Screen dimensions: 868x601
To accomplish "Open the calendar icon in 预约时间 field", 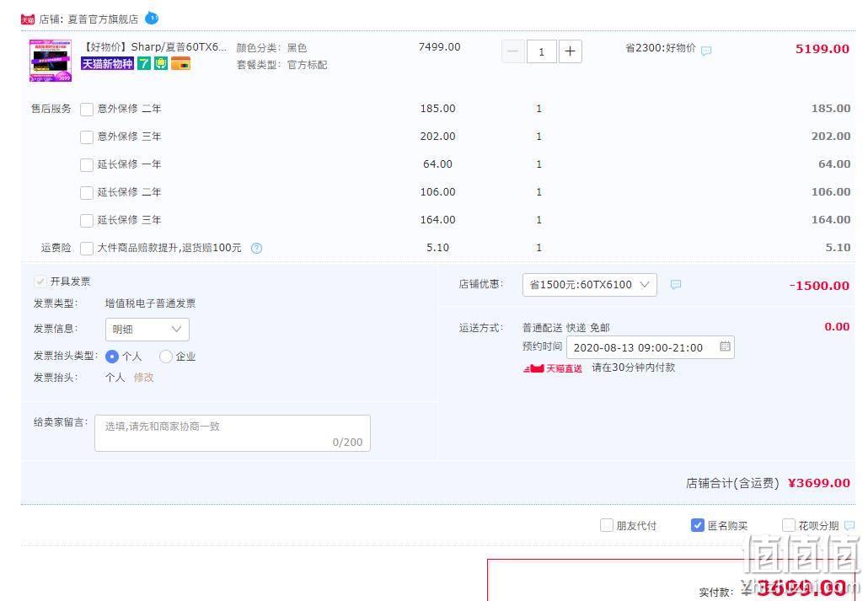I will (x=725, y=346).
